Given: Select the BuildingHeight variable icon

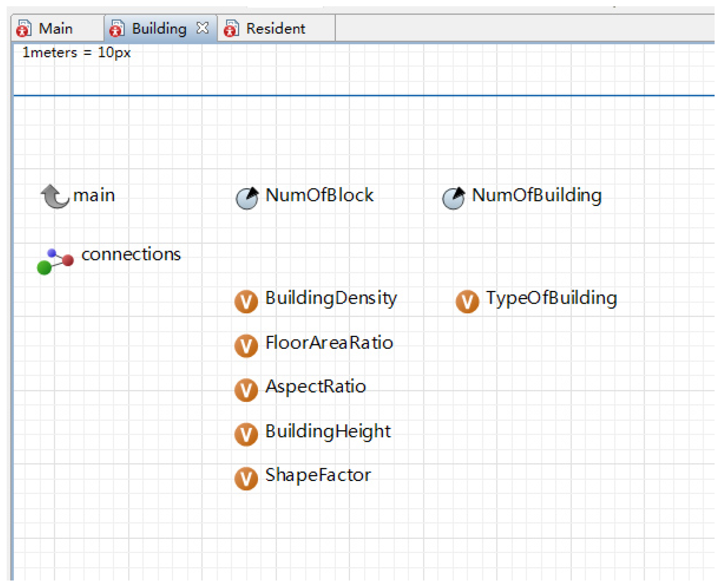Looking at the screenshot, I should tap(246, 434).
